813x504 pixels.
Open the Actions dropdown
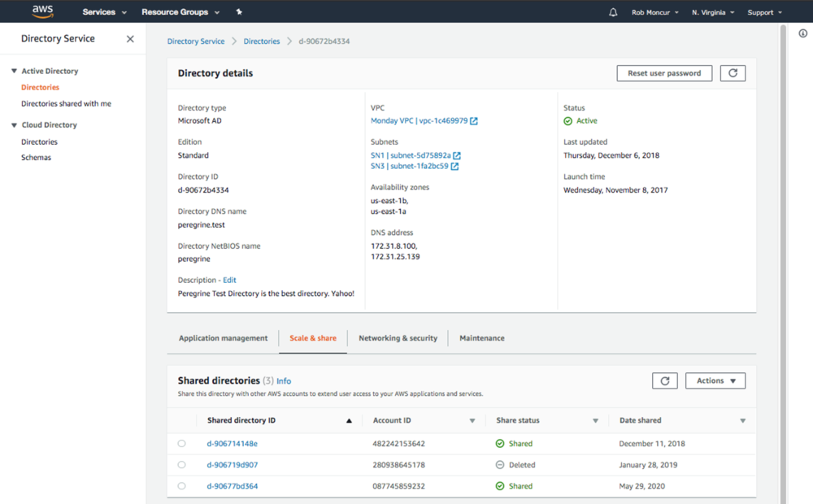(715, 380)
